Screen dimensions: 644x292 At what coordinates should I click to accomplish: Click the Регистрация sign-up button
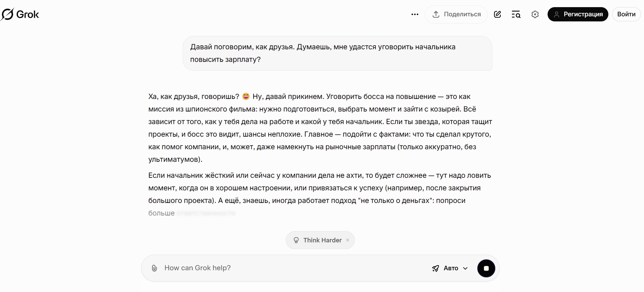pos(577,14)
